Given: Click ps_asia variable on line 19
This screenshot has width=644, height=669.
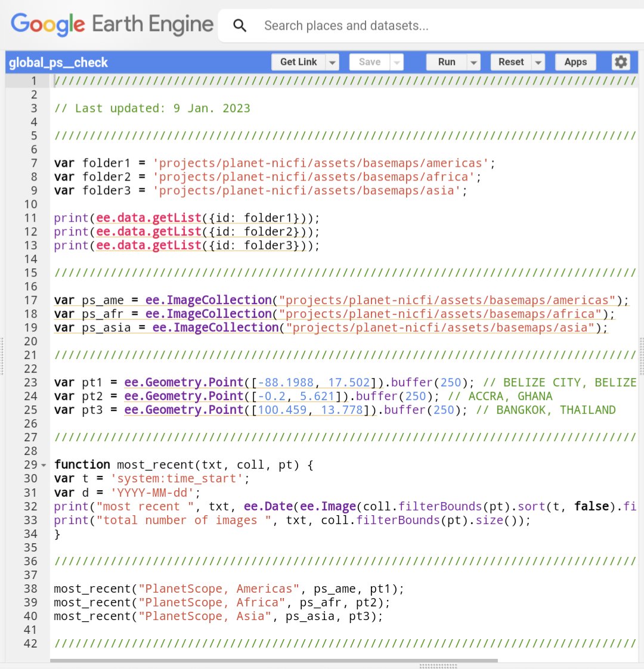Looking at the screenshot, I should coord(106,328).
